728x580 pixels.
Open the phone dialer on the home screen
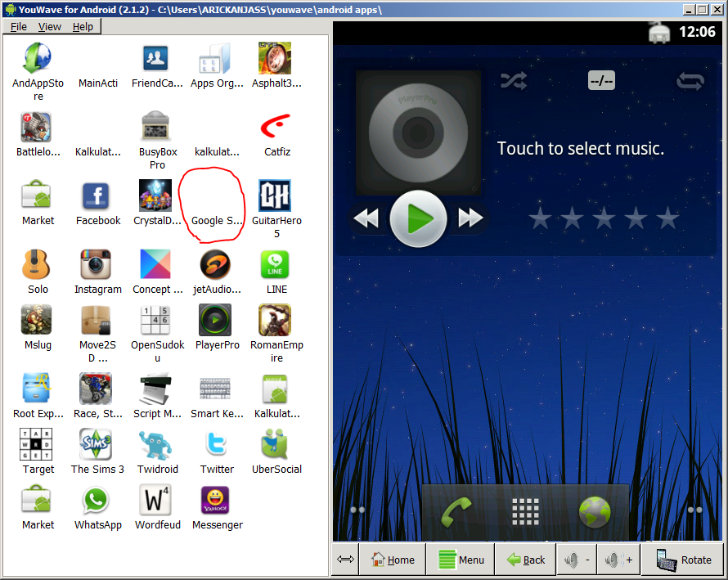click(458, 510)
